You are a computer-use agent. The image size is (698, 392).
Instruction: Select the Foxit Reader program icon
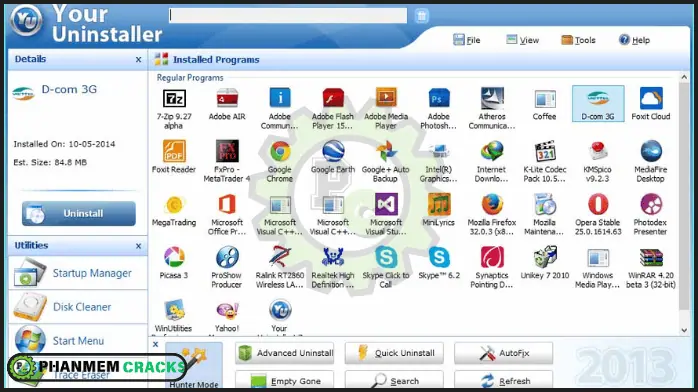coord(174,152)
